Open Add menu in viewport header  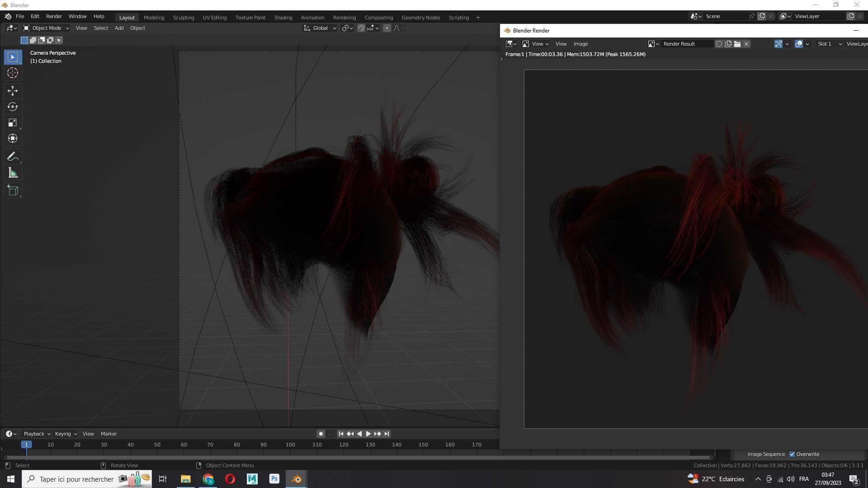point(119,28)
